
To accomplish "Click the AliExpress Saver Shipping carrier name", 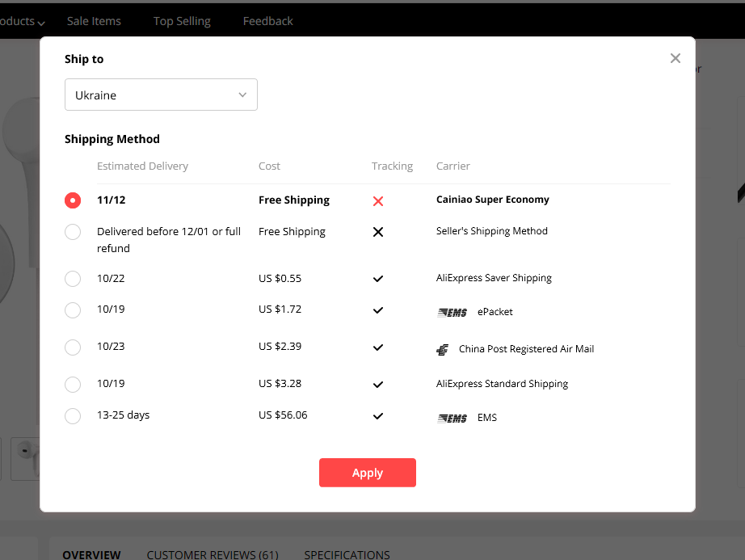I will [494, 278].
